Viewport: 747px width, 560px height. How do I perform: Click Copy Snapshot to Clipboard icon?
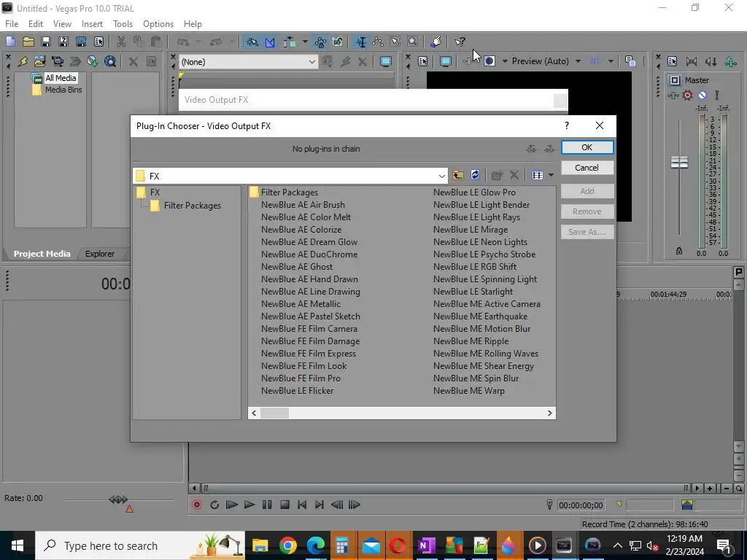pyautogui.click(x=630, y=61)
